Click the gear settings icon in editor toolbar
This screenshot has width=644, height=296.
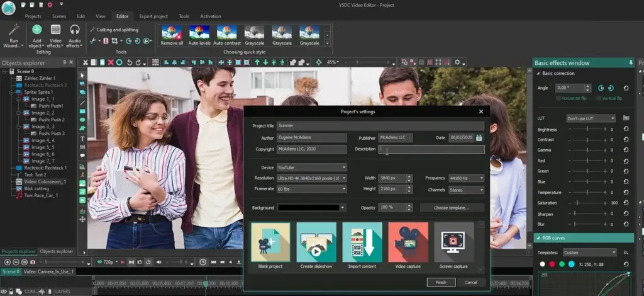458,62
